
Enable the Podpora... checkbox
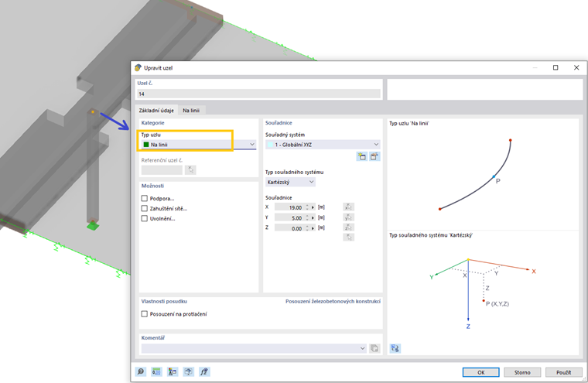[145, 198]
